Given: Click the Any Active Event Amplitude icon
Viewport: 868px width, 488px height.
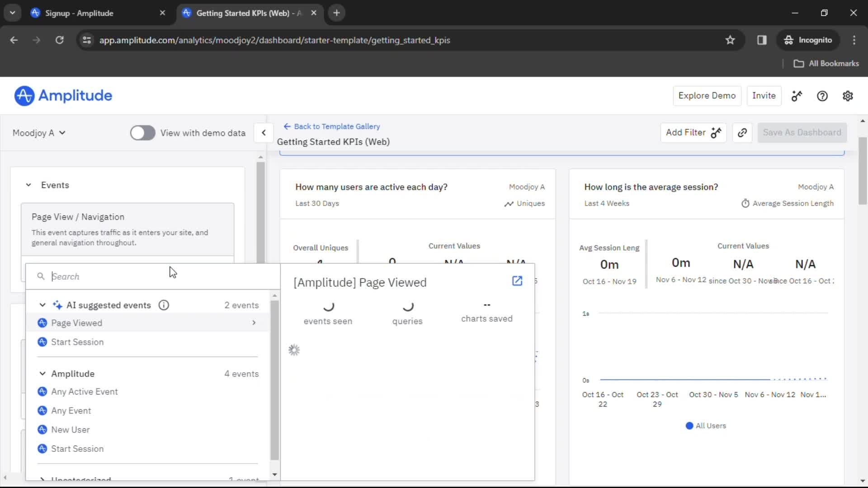Looking at the screenshot, I should coord(42,391).
